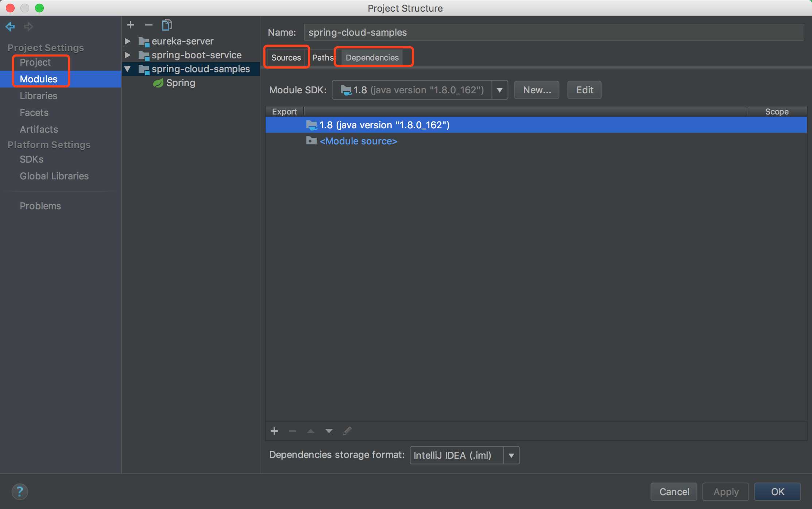
Task: Click the Cancel button
Action: point(674,492)
